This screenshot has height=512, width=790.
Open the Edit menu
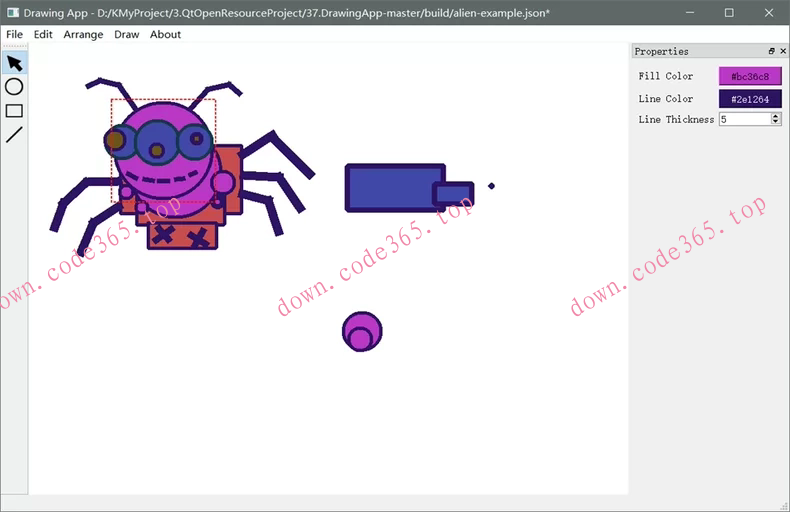coord(43,34)
